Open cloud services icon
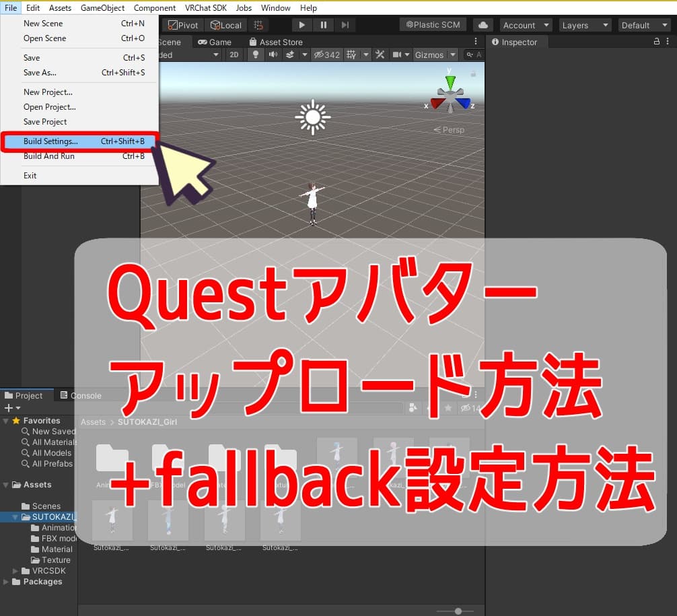This screenshot has height=616, width=677. pyautogui.click(x=483, y=25)
